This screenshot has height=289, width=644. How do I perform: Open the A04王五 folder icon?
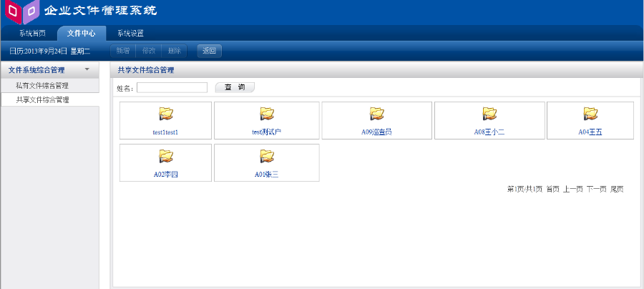point(590,114)
